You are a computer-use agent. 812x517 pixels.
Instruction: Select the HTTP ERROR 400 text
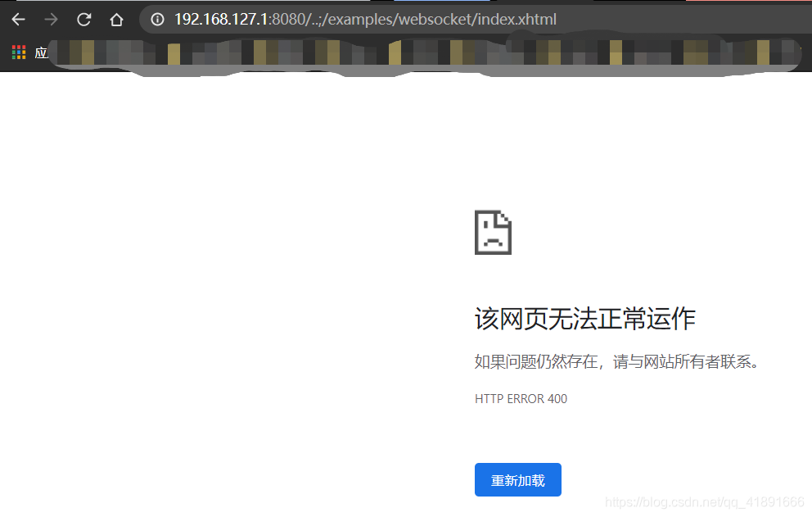(x=521, y=399)
